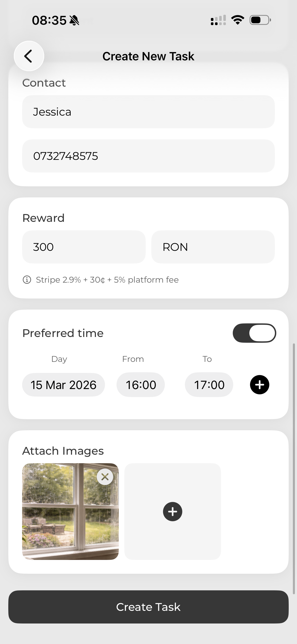Edit the reward amount 300

click(x=84, y=247)
